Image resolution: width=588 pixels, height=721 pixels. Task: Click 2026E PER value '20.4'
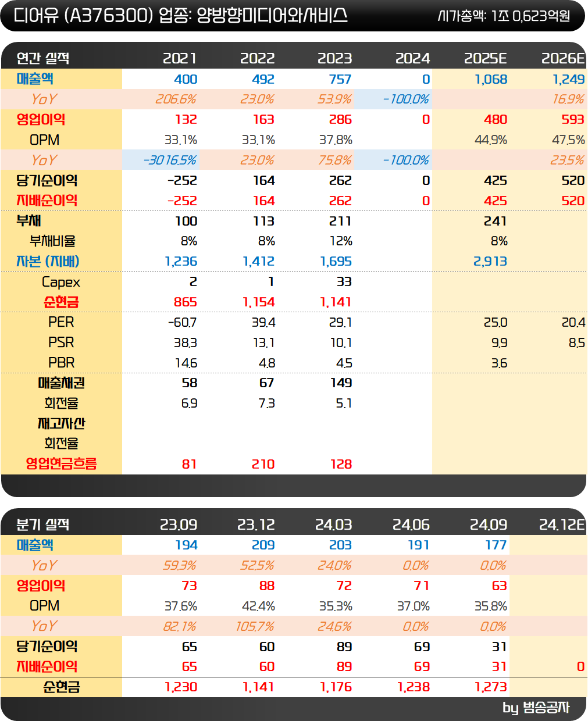coord(573,323)
